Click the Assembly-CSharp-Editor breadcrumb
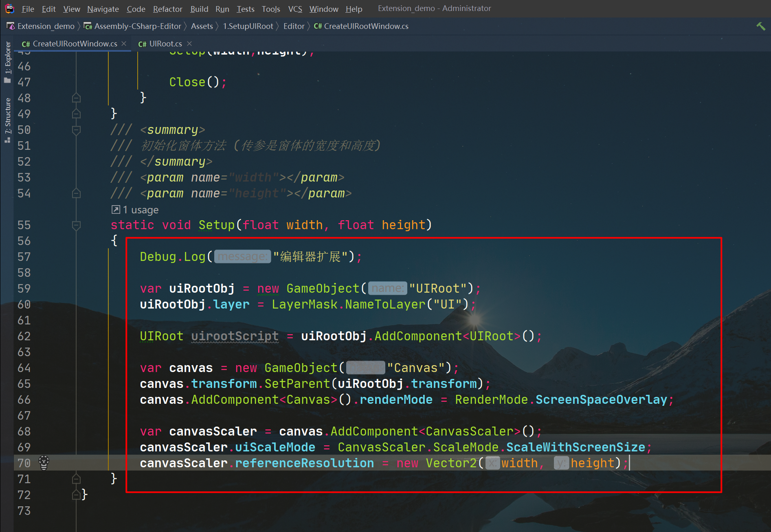This screenshot has height=532, width=771. point(133,26)
